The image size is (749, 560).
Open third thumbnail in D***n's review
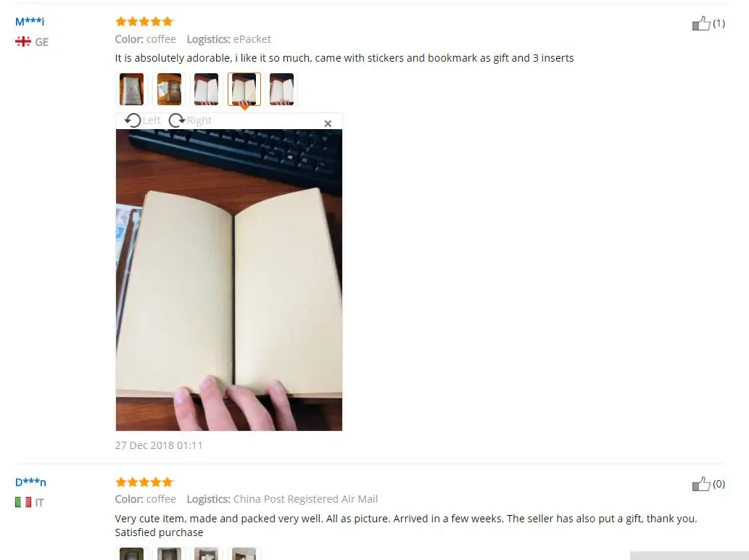click(x=207, y=553)
